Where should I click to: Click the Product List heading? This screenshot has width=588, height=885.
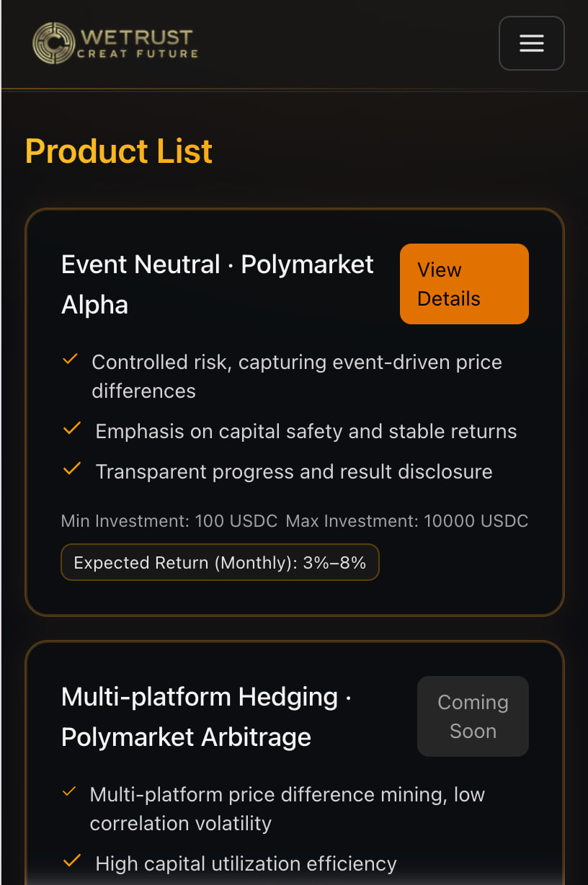(119, 151)
